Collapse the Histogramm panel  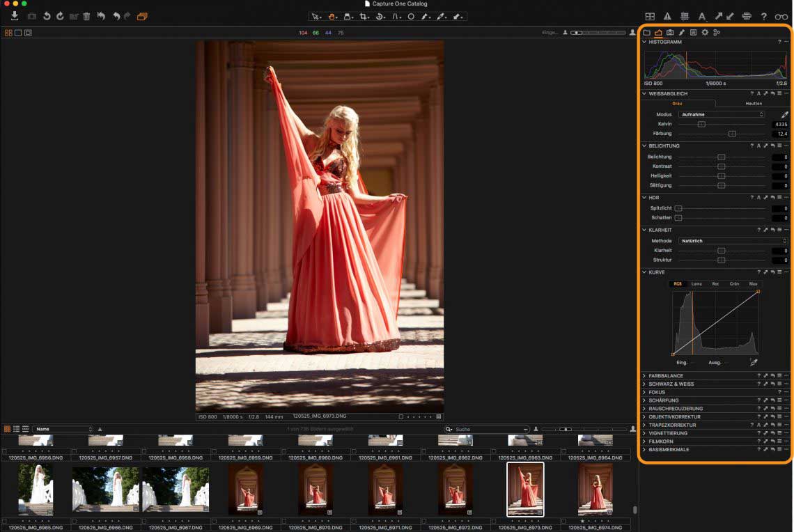[x=644, y=42]
